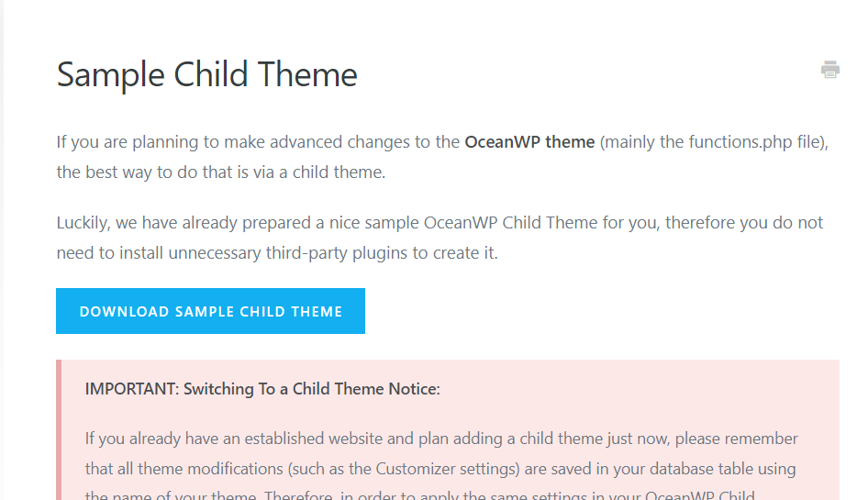Click the printer icon to print article
868x500 pixels.
pyautogui.click(x=829, y=70)
